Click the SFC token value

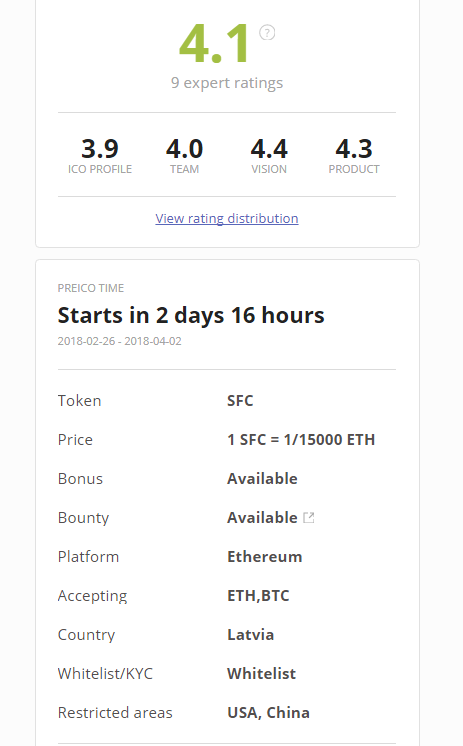[x=240, y=401]
